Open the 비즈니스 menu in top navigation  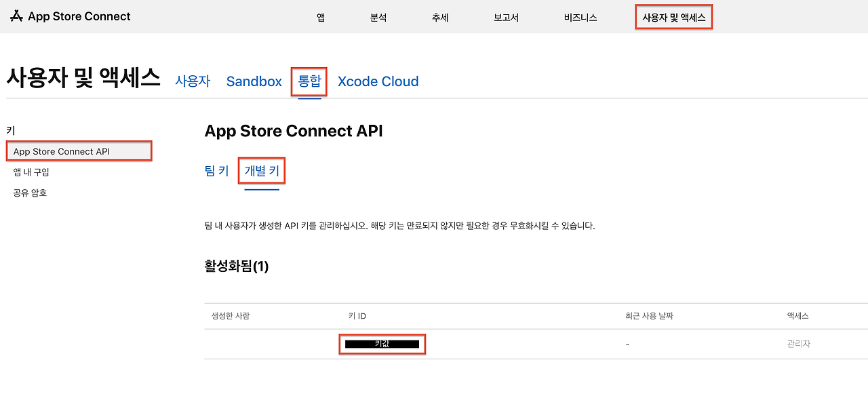tap(580, 18)
